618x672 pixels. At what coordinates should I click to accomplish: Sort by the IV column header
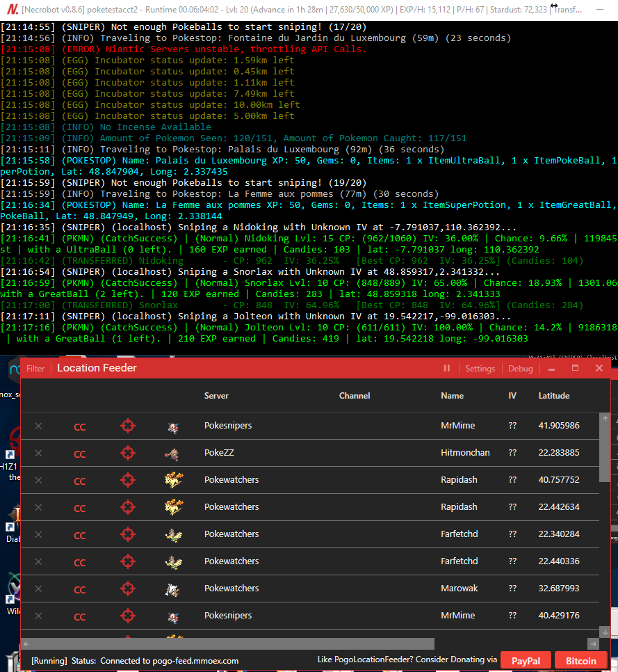[x=512, y=396]
